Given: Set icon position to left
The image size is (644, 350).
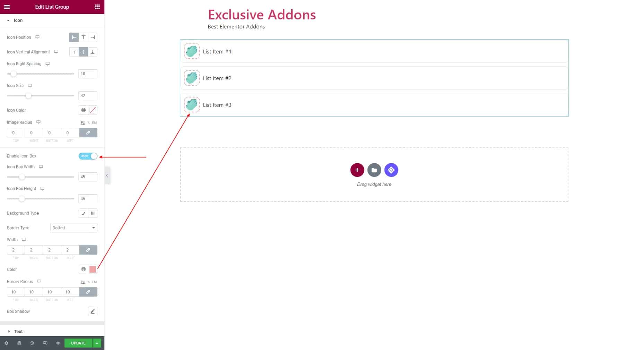Looking at the screenshot, I should tap(74, 37).
